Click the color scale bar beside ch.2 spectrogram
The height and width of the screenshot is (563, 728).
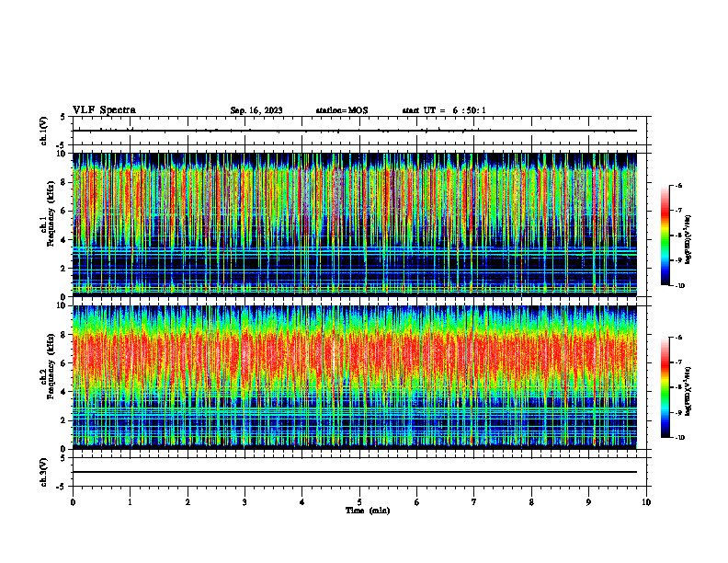(x=665, y=387)
